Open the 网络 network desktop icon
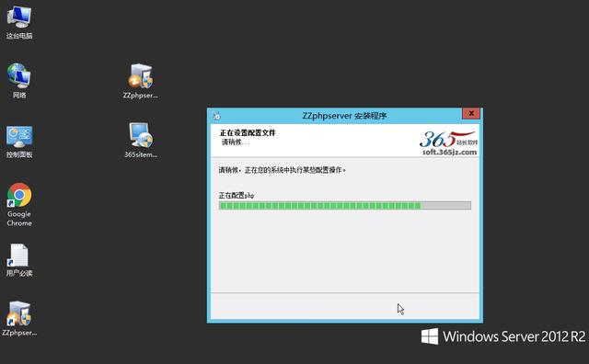This screenshot has height=364, width=589. 18,80
